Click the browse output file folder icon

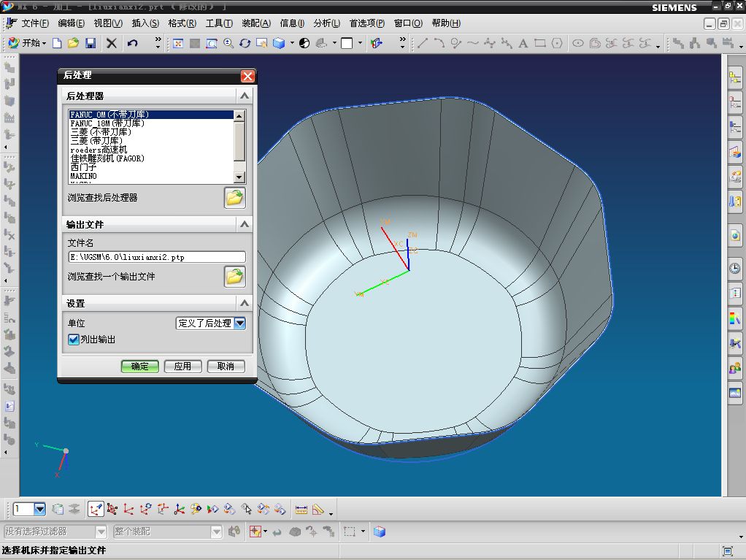click(x=234, y=277)
